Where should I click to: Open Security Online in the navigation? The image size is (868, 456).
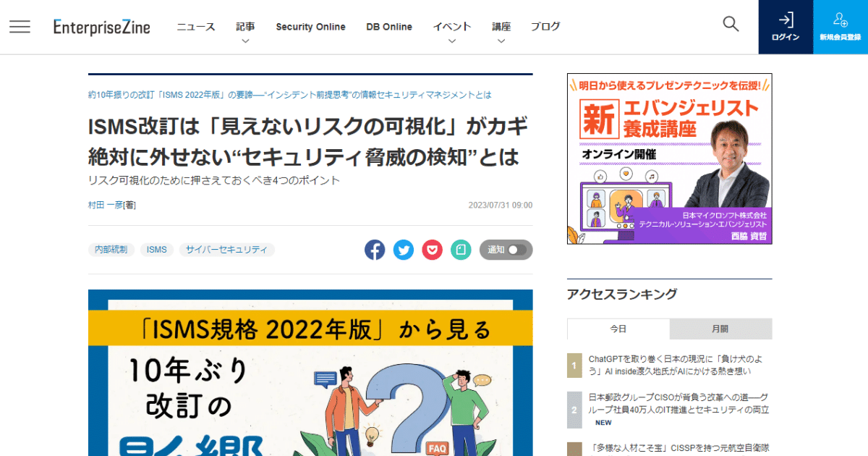click(310, 27)
